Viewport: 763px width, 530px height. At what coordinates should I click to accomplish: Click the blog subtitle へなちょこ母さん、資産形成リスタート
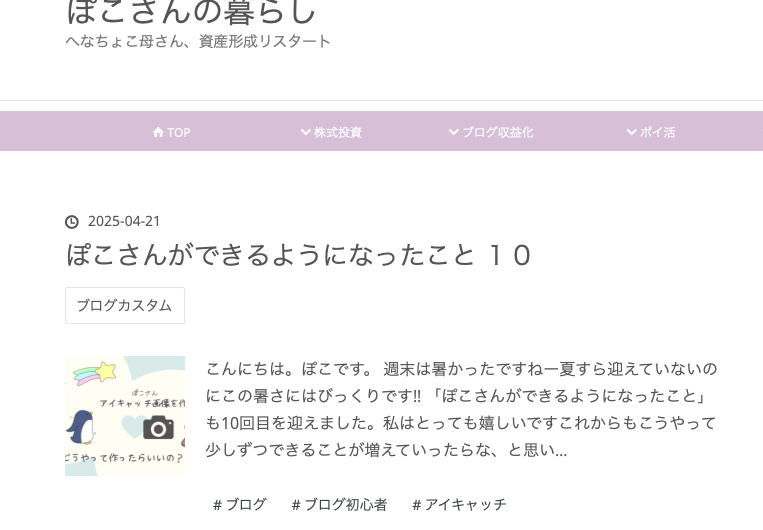pyautogui.click(x=198, y=41)
